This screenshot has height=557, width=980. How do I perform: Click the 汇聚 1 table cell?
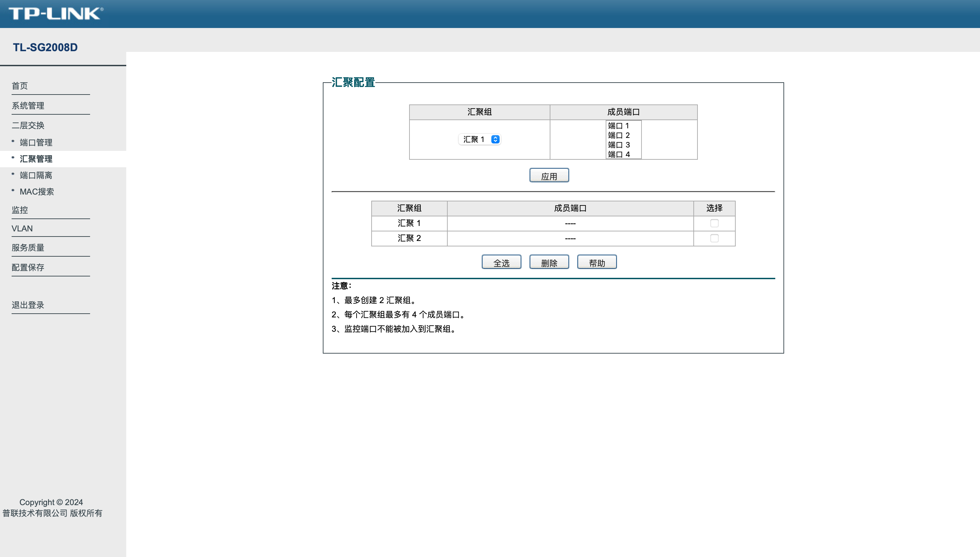(x=409, y=223)
